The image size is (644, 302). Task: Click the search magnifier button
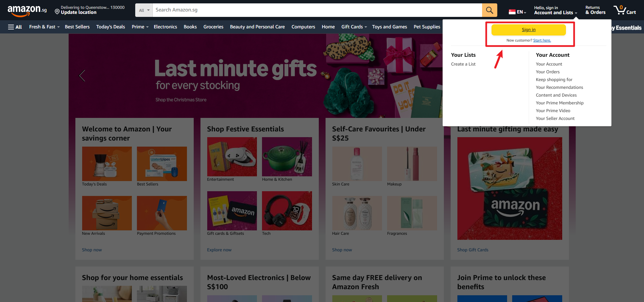[x=489, y=10]
